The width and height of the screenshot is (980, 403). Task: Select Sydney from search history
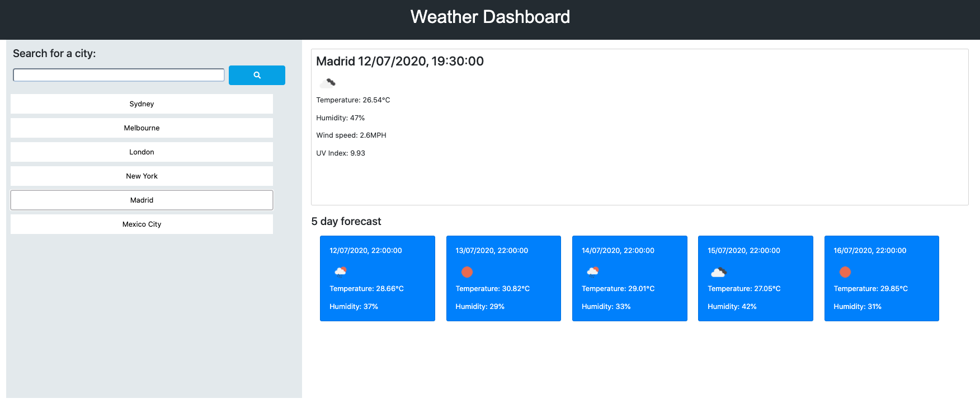(142, 104)
